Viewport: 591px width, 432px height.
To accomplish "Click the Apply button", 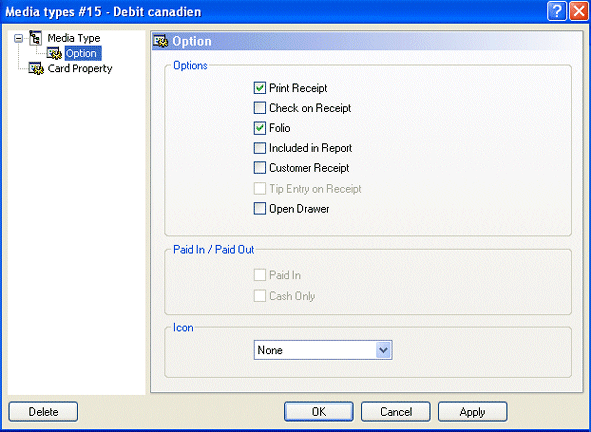I will click(x=473, y=412).
